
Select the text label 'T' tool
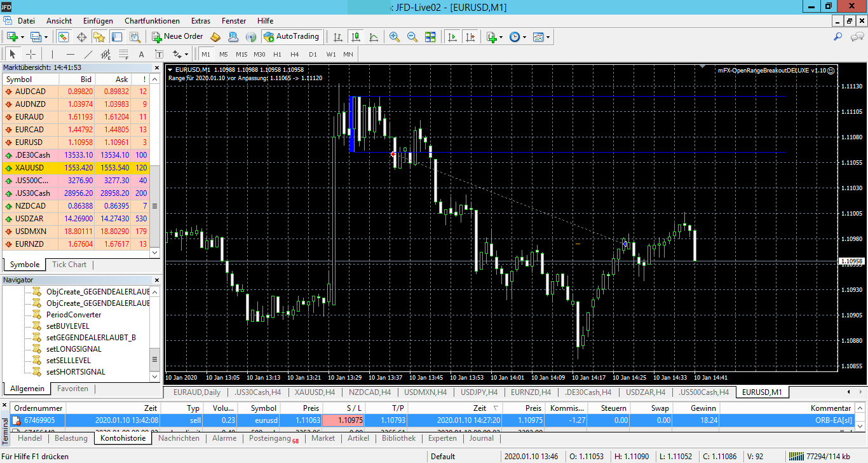pyautogui.click(x=159, y=54)
